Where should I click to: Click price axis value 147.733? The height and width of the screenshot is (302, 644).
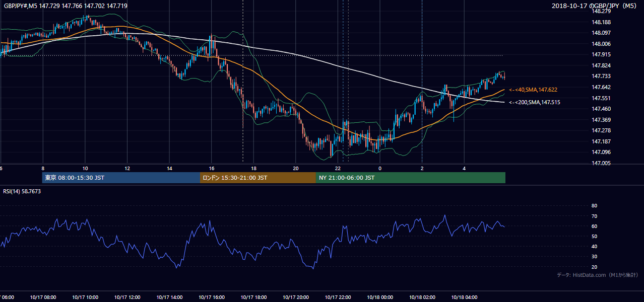point(601,76)
